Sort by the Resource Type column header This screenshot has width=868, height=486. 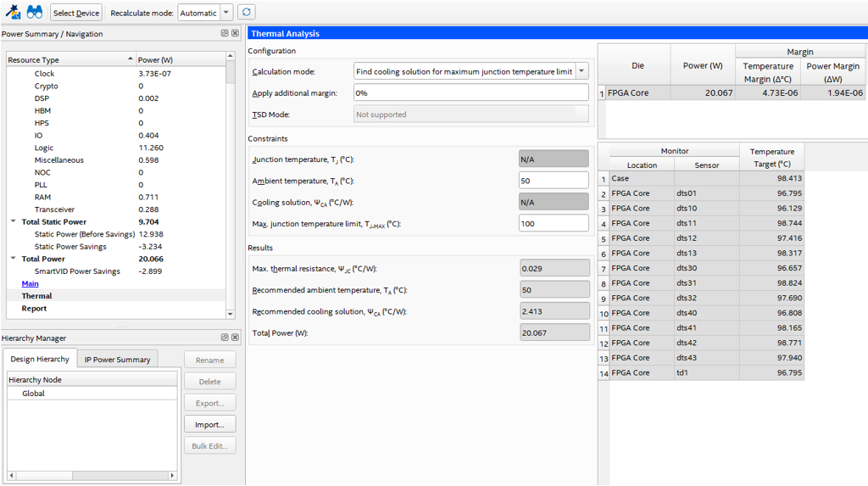68,60
